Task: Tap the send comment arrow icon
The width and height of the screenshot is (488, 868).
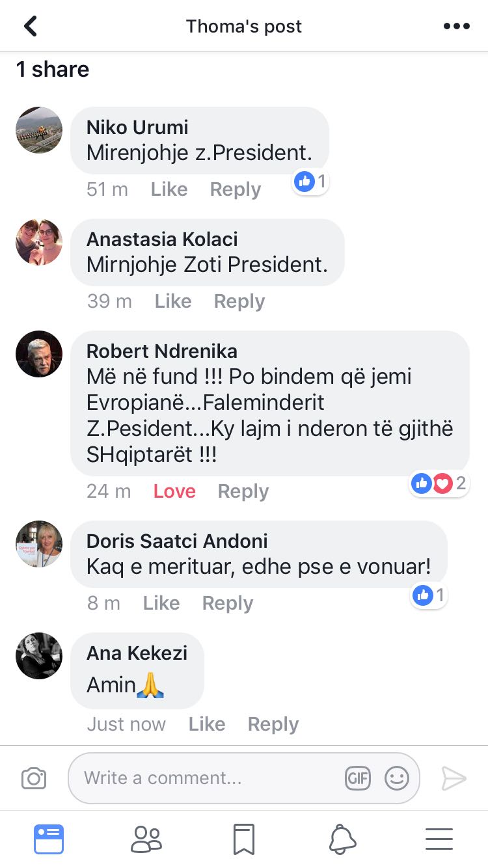Action: 454,778
